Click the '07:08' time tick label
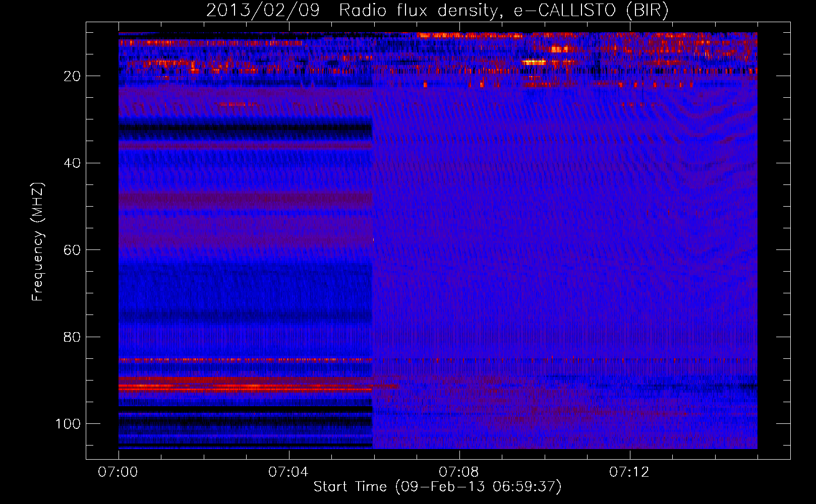Screen dimensions: 816x504 click(459, 472)
